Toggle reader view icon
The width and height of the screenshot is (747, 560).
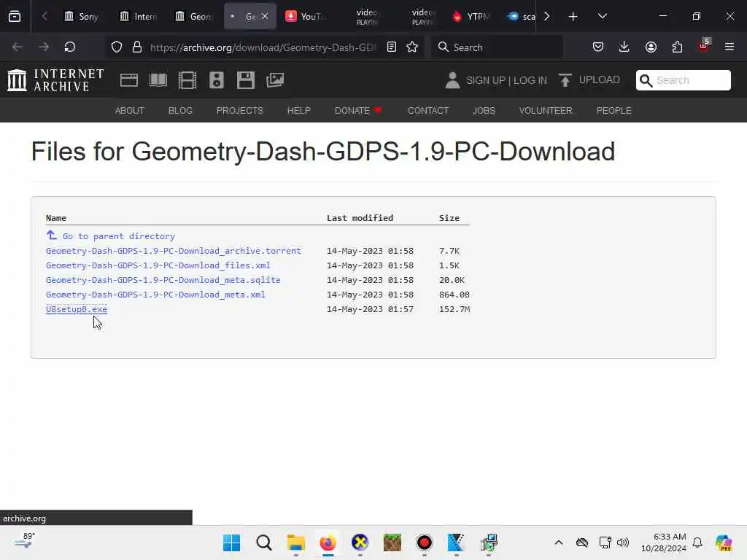click(x=392, y=47)
